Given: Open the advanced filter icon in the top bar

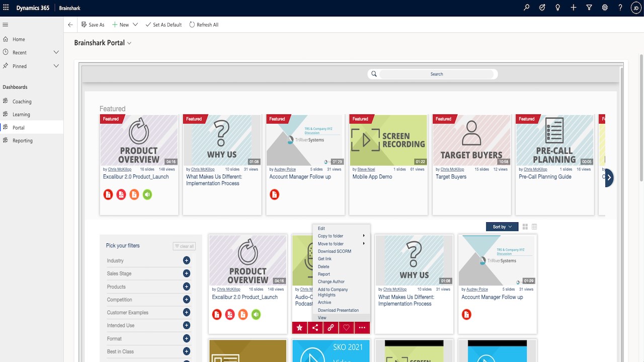Looking at the screenshot, I should coord(589,8).
